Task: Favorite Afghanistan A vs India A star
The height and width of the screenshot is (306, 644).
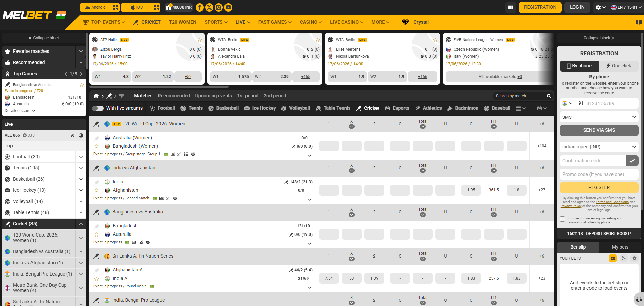Action: 96,279
